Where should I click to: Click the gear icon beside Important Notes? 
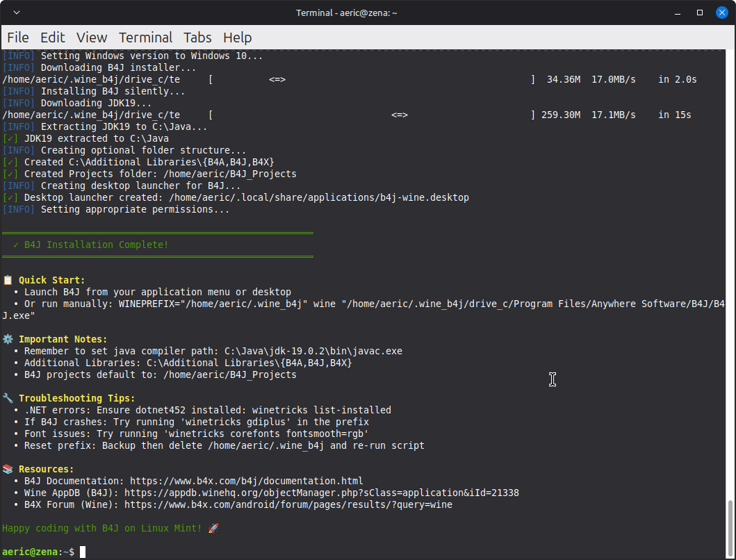click(x=8, y=339)
